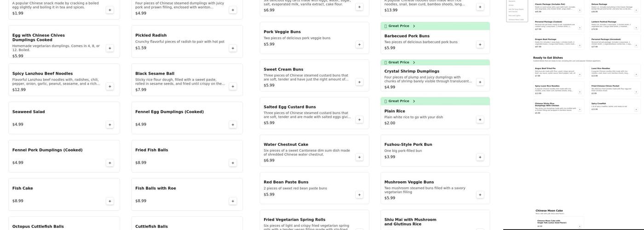Expand Great Price chevron above Plain Rice
Image resolution: width=644 pixels, height=230 pixels.
pyautogui.click(x=414, y=101)
